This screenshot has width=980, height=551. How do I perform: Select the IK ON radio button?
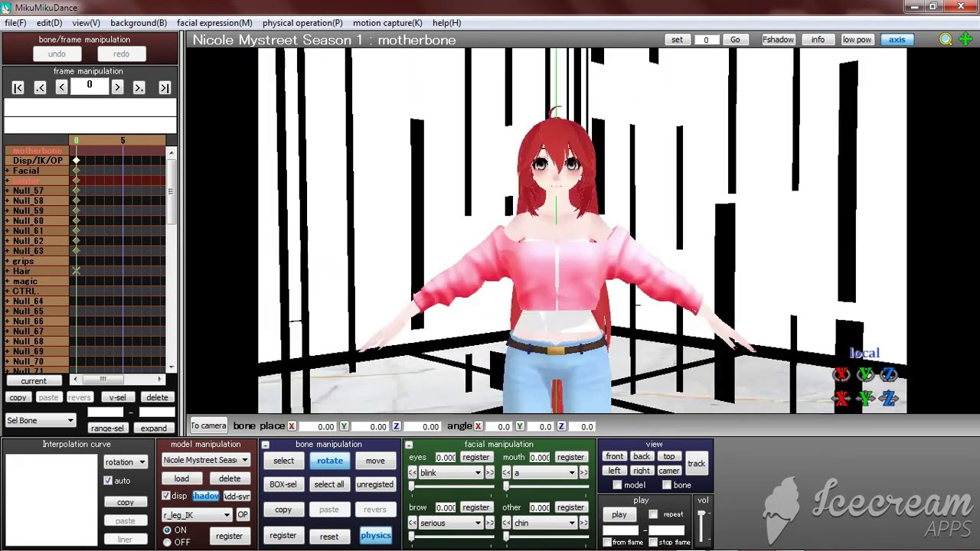(167, 530)
